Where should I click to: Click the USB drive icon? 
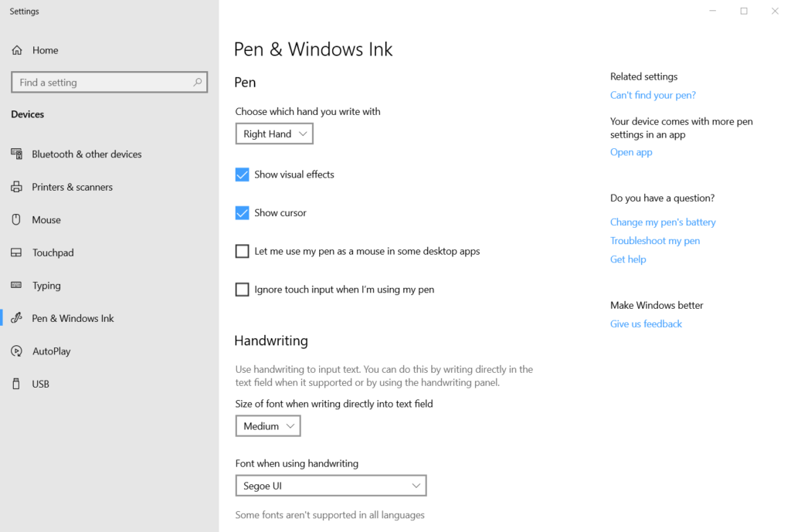click(17, 384)
